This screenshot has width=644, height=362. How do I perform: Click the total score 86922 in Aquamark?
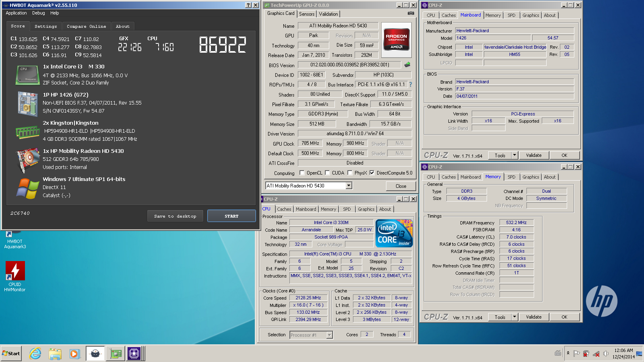223,45
